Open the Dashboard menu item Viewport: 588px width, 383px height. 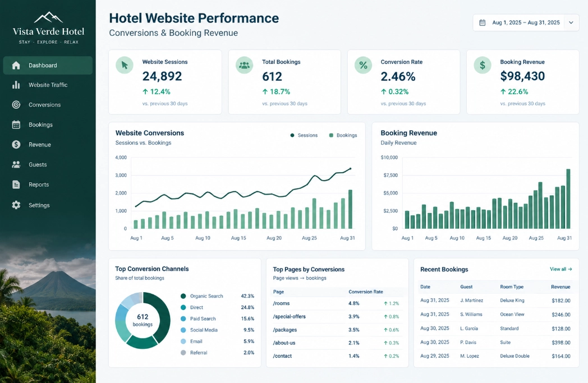[x=48, y=65]
